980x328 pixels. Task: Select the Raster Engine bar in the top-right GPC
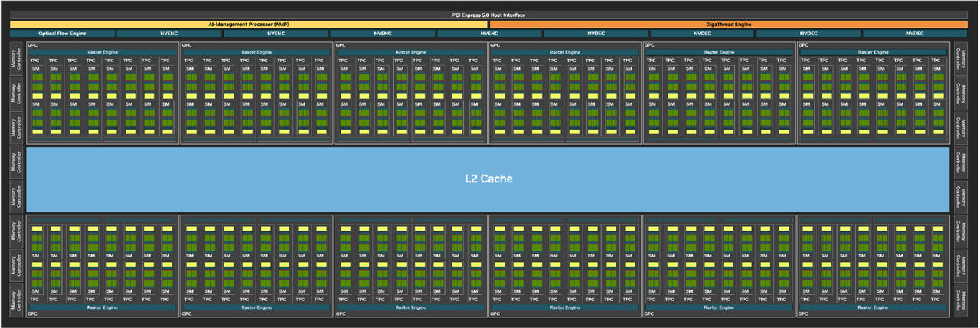[x=874, y=52]
